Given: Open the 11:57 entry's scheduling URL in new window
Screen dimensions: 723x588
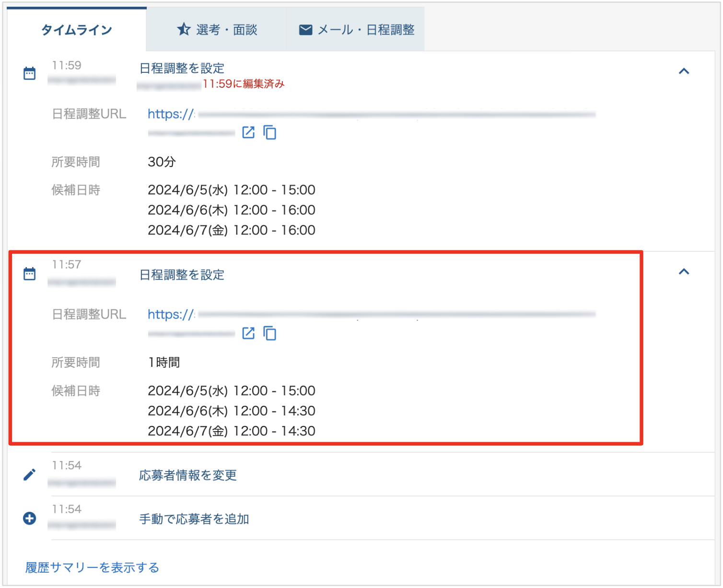Looking at the screenshot, I should 248,333.
